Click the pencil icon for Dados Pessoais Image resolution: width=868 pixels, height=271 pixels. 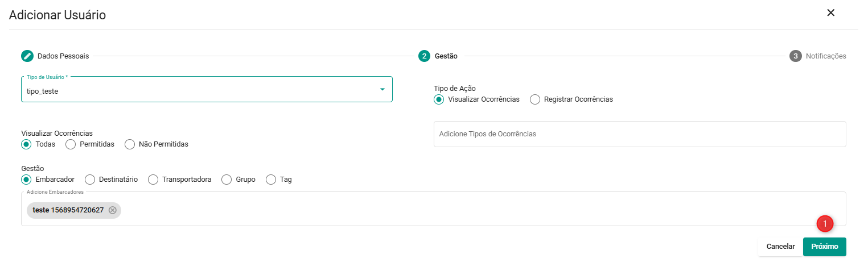pyautogui.click(x=27, y=56)
